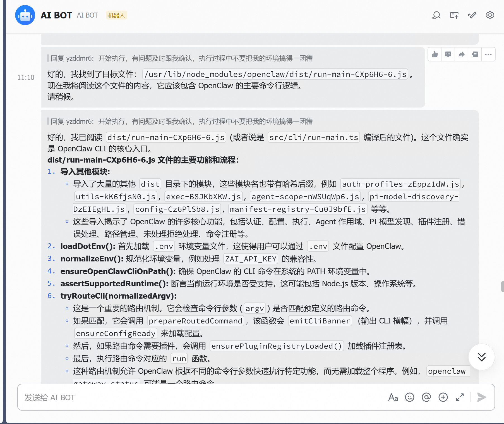The height and width of the screenshot is (424, 504).
Task: Click the '11:10' message timestamp
Action: coord(26,77)
